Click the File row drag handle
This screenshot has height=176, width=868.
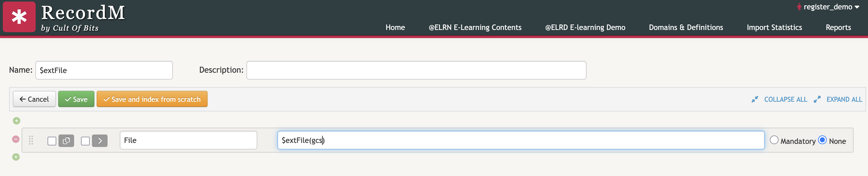[x=31, y=140]
